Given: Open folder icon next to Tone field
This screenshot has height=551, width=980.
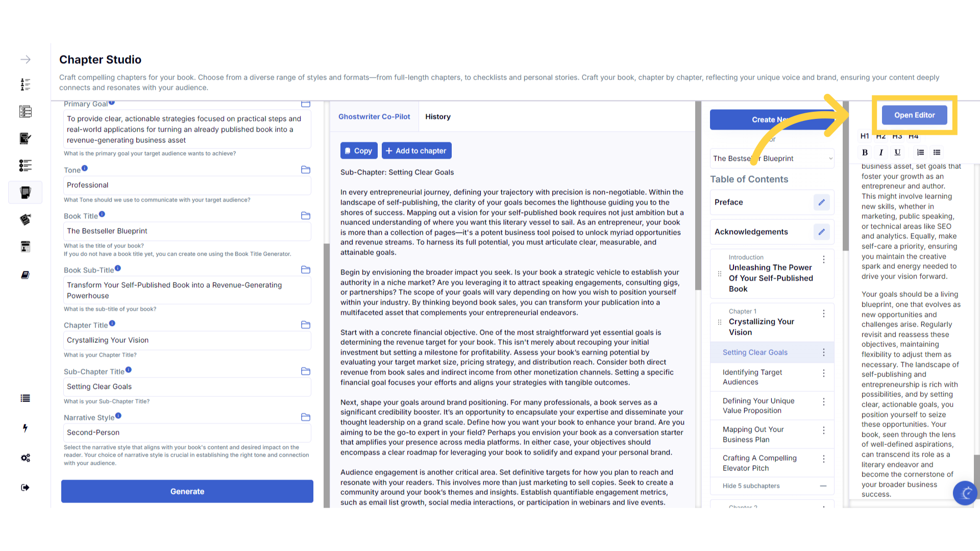Looking at the screenshot, I should (x=306, y=170).
